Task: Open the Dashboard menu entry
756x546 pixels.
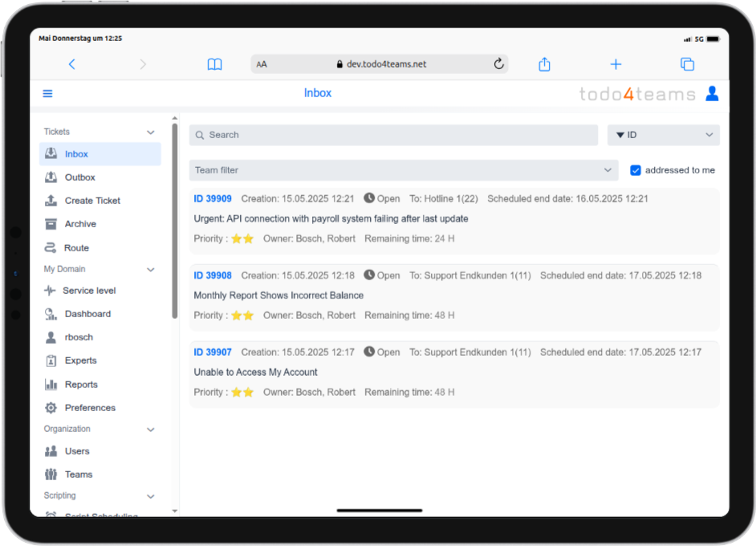Action: (100, 314)
